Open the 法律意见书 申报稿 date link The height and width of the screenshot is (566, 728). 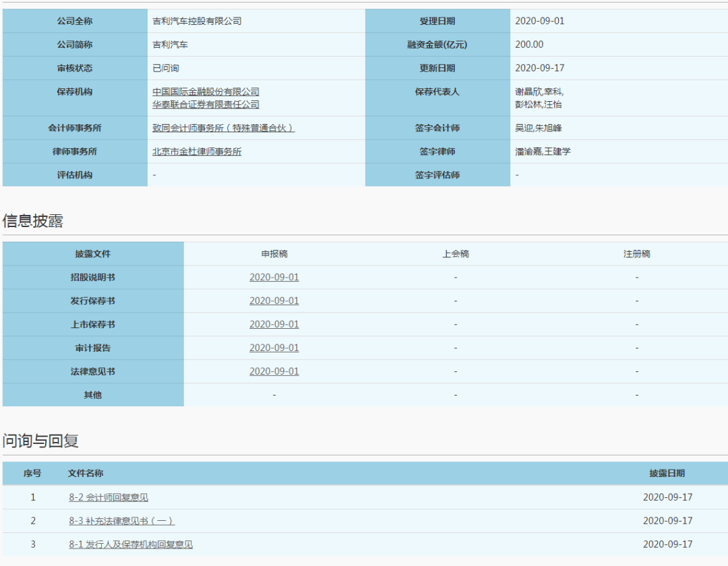[274, 371]
